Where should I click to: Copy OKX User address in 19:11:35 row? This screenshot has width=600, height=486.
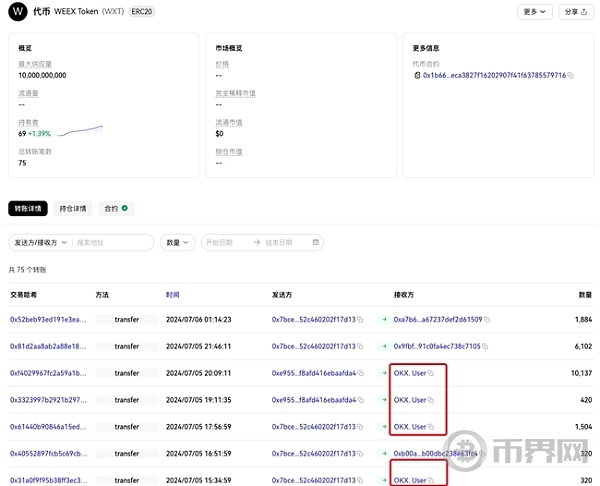(x=430, y=400)
